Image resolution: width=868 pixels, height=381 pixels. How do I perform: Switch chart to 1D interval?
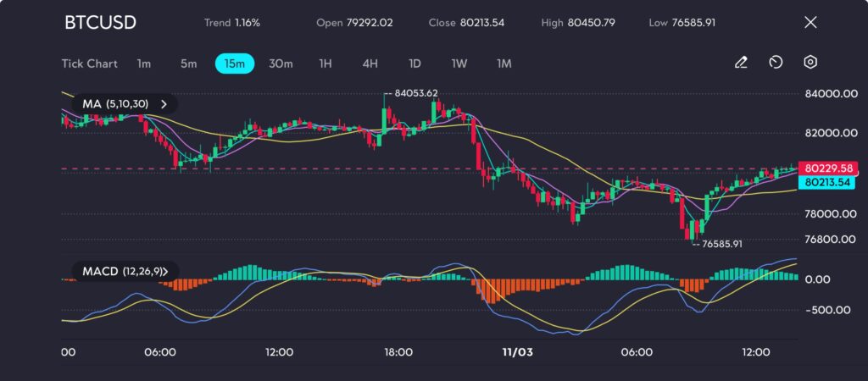(415, 63)
